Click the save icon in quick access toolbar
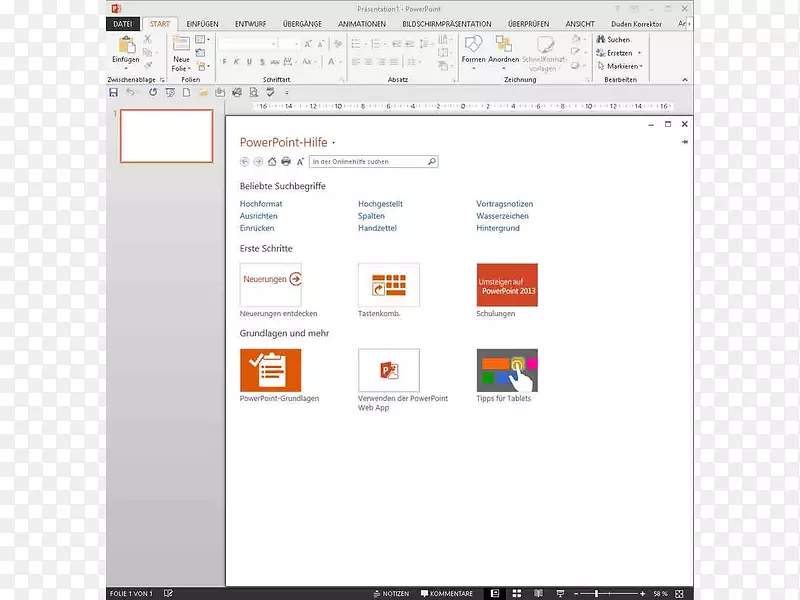 (x=113, y=92)
